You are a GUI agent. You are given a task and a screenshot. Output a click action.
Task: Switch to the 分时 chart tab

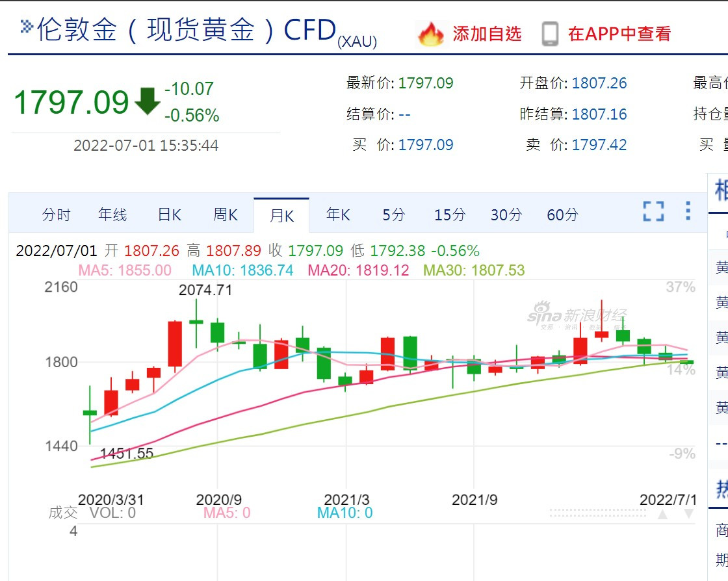click(56, 215)
